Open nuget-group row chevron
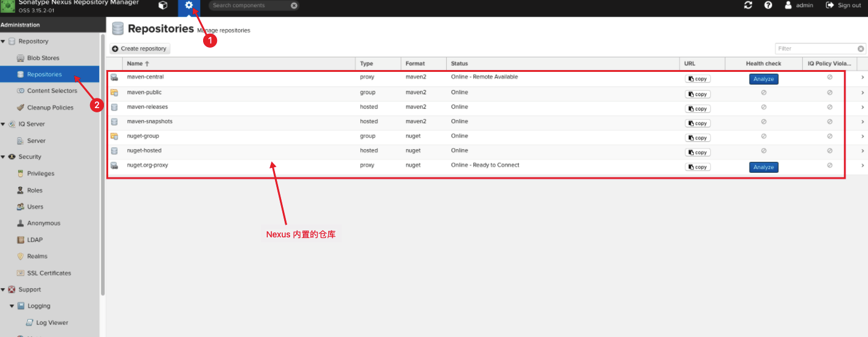 coord(863,136)
